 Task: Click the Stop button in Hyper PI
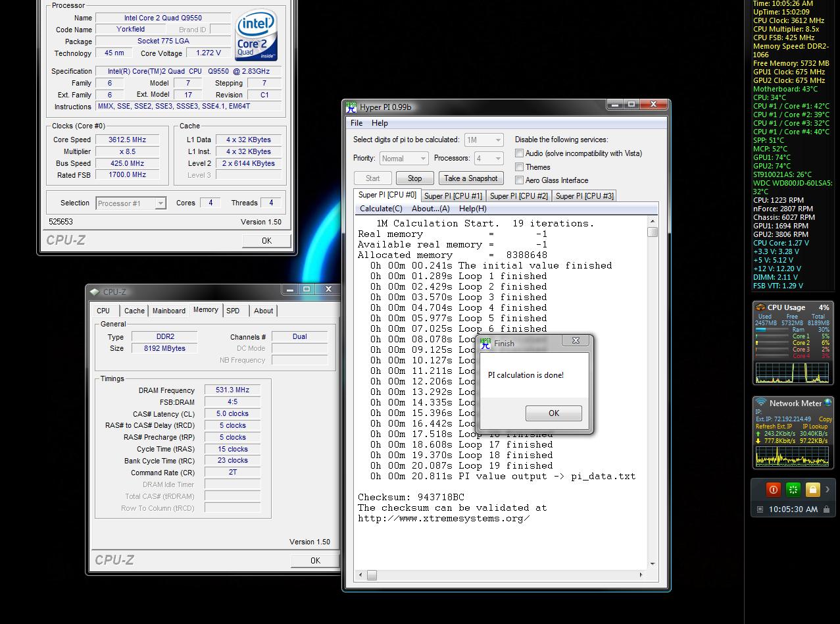point(414,178)
